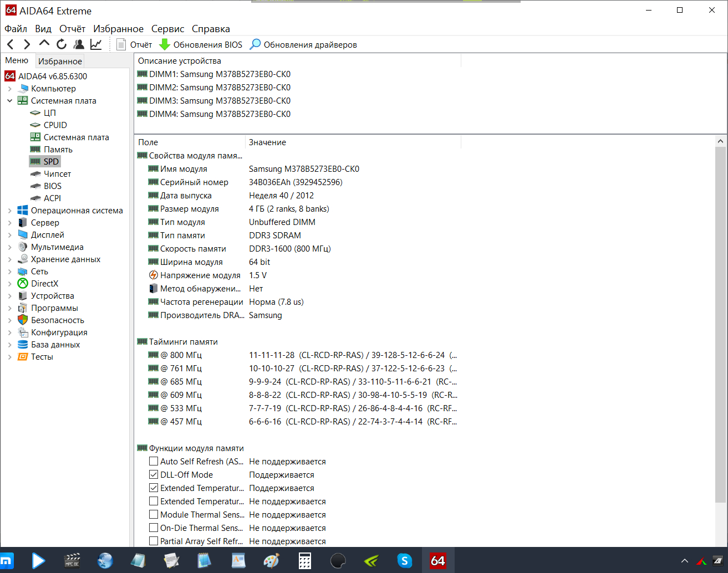Open the graph chart icon in the toolbar
This screenshot has height=573, width=728.
(x=96, y=44)
